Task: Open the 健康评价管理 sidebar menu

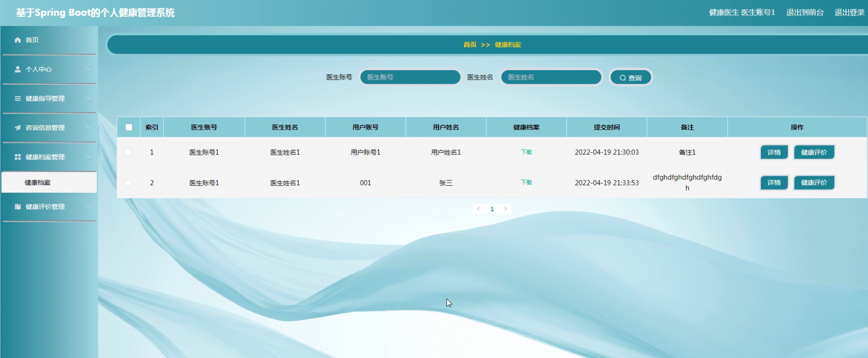Action: click(49, 206)
